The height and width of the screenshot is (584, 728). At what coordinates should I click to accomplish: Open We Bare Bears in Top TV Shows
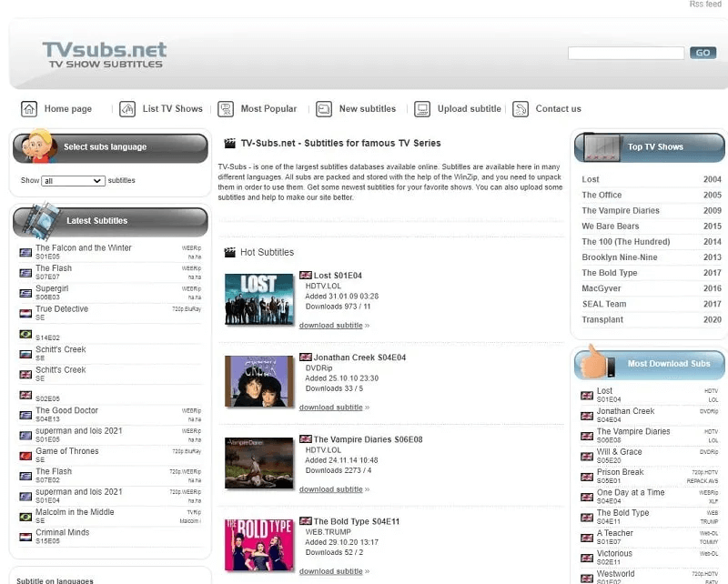click(x=610, y=227)
